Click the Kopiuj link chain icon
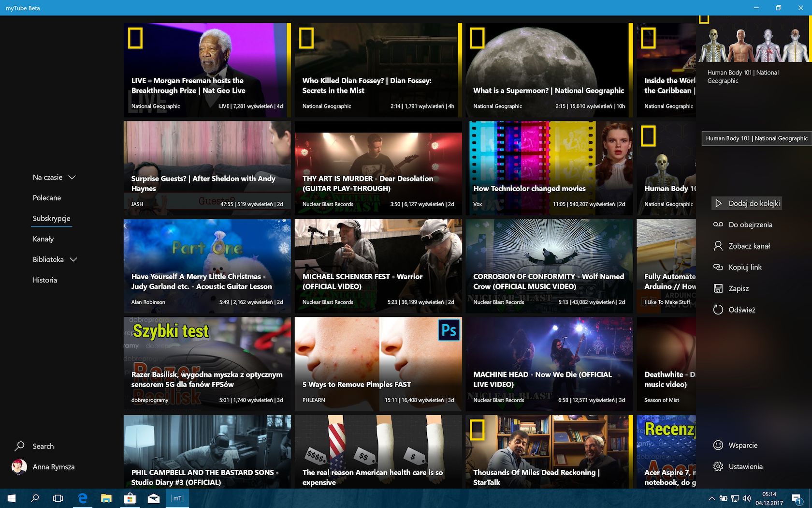Screen dimensions: 812x508 coord(718,267)
